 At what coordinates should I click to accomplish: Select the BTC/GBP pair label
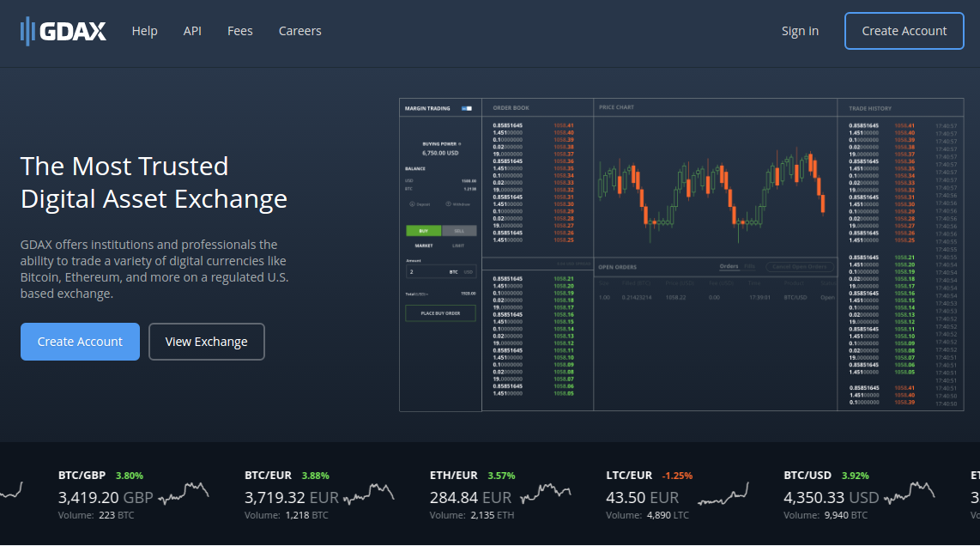[x=82, y=476]
